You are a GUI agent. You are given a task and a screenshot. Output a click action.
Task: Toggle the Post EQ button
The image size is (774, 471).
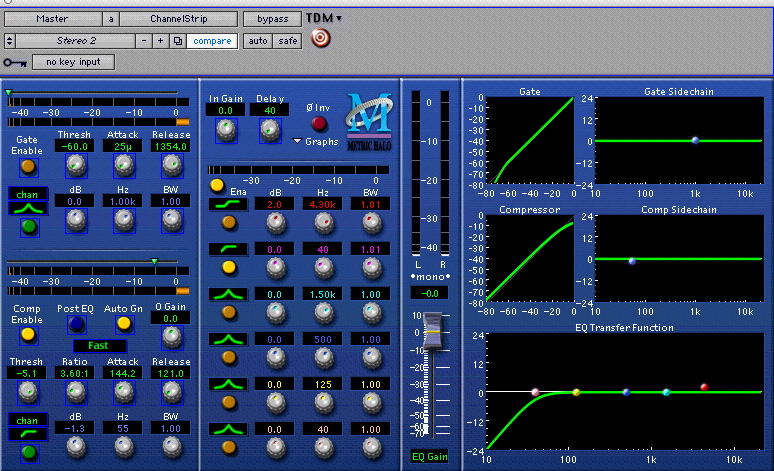coord(76,324)
